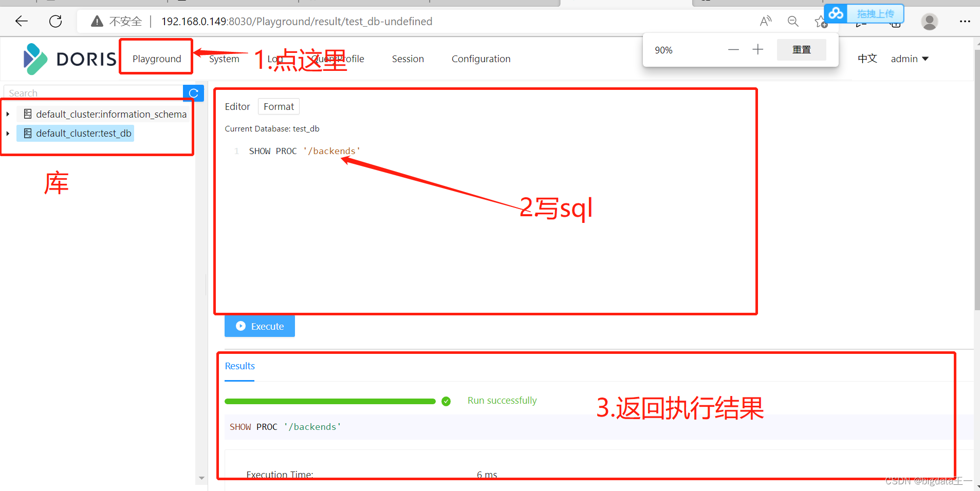Run the query with Execute button
The width and height of the screenshot is (980, 491).
260,326
